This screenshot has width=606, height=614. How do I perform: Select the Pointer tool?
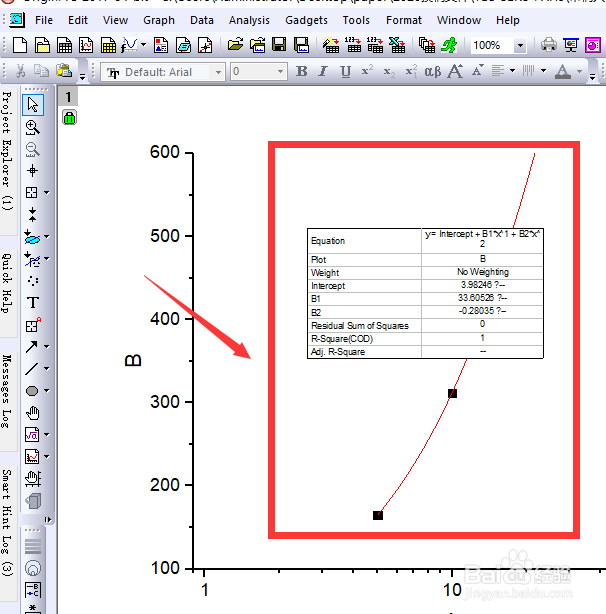[32, 105]
